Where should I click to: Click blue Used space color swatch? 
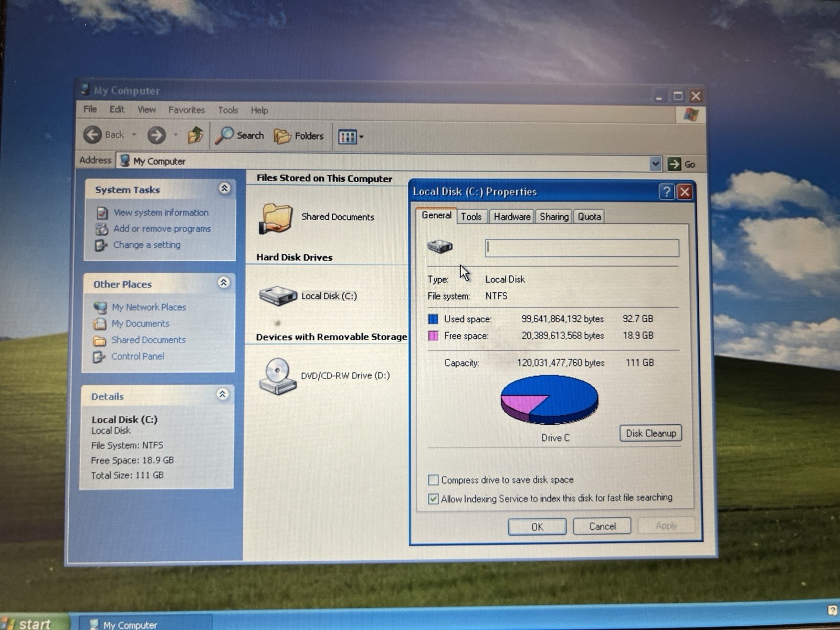[433, 319]
